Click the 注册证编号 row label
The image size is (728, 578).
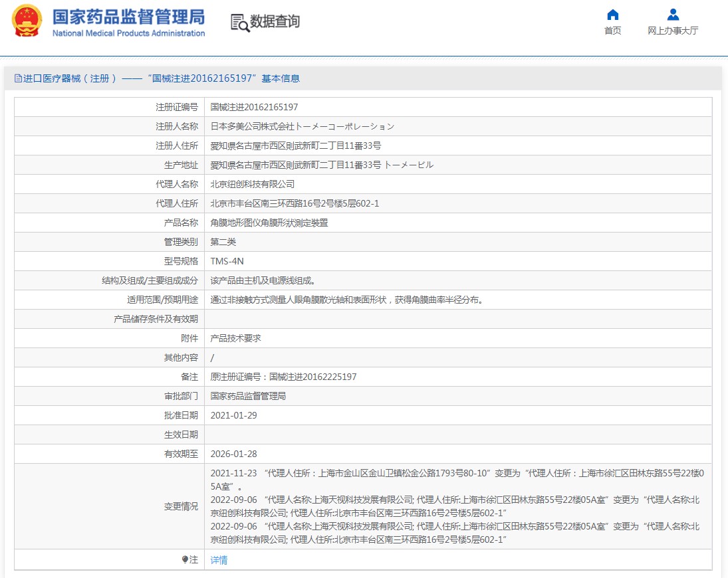coord(177,107)
